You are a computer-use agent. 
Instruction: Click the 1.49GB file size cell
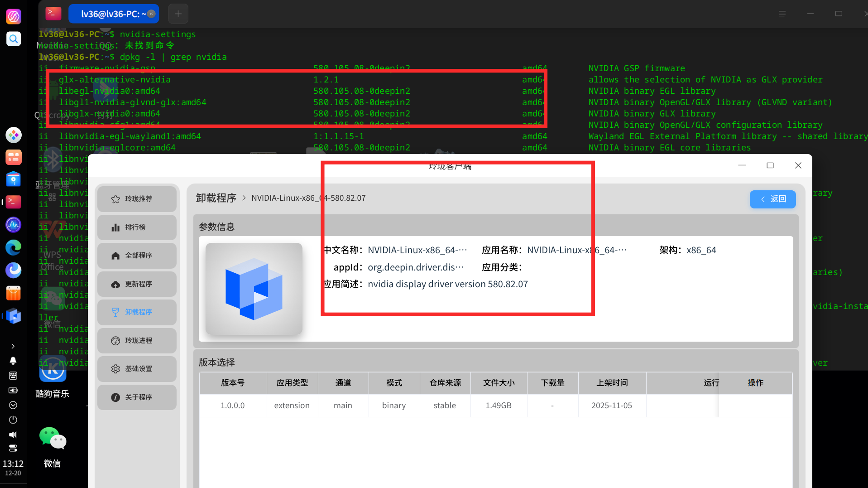tap(499, 406)
